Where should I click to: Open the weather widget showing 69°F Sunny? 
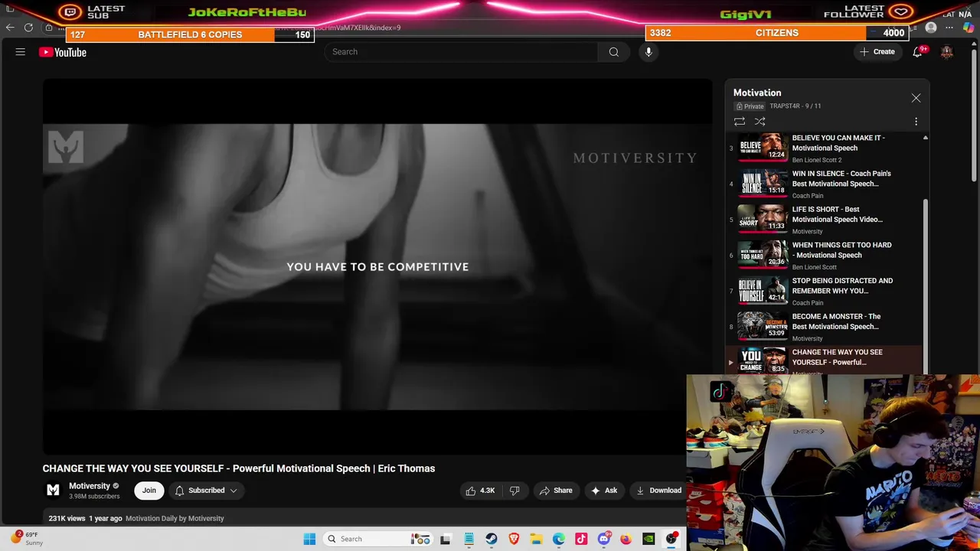coord(26,539)
